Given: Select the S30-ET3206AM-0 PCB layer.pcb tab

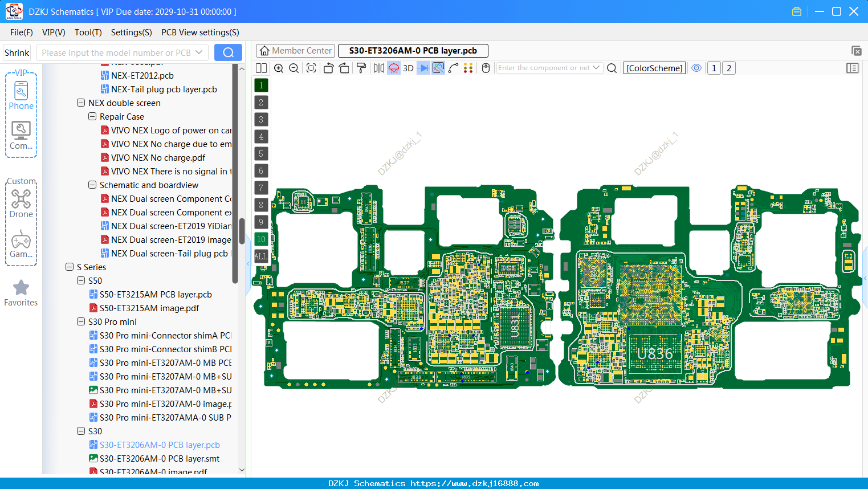Looking at the screenshot, I should coord(413,51).
